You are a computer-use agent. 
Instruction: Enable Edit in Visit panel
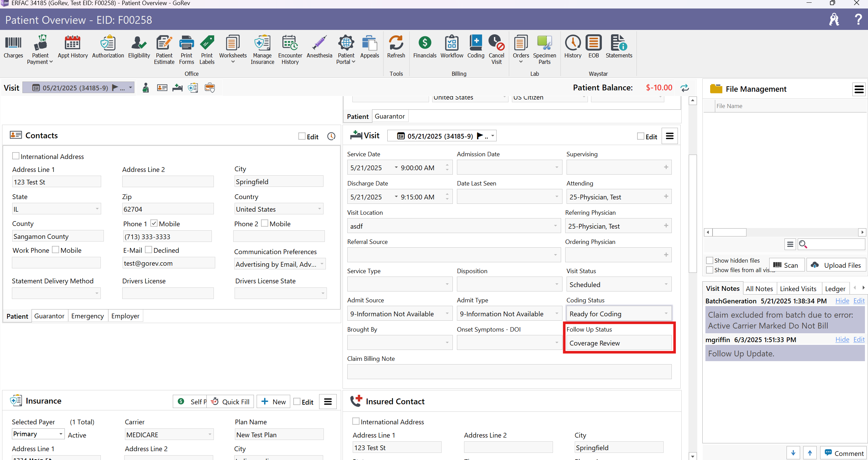pyautogui.click(x=641, y=136)
